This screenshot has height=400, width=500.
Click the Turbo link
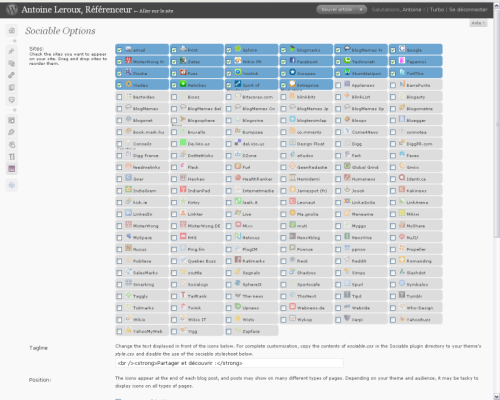click(x=437, y=10)
